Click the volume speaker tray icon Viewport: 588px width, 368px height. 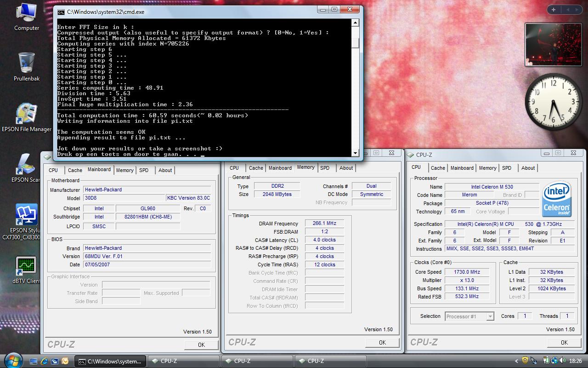563,361
